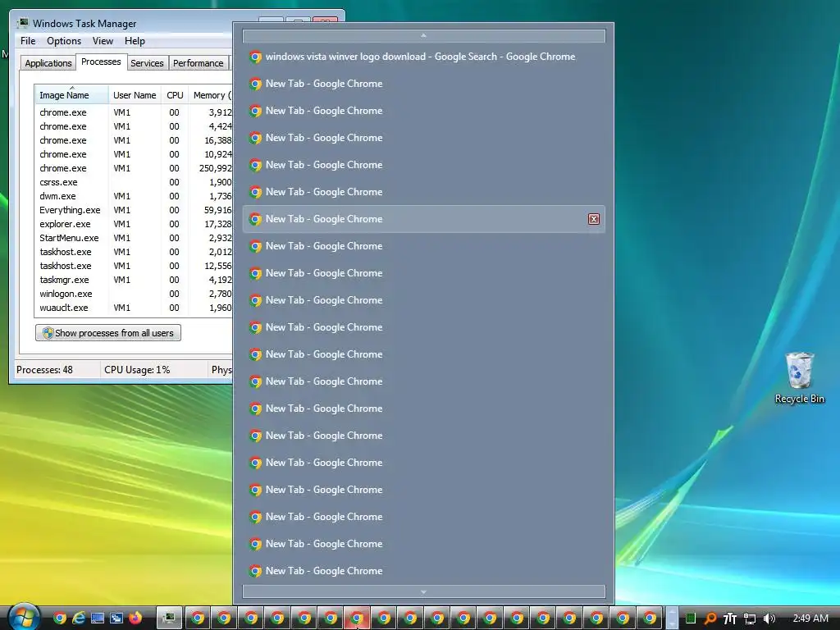Select the StartMenu.exe process
Image resolution: width=840 pixels, height=630 pixels.
(x=134, y=238)
